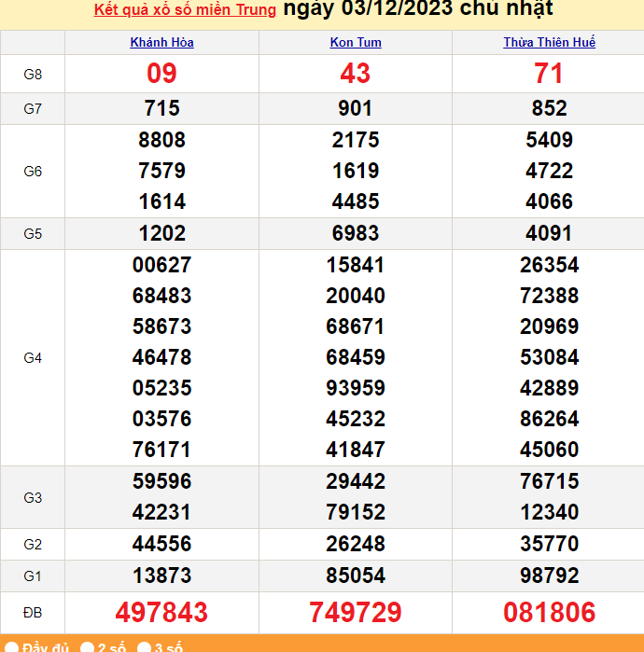Select the Đầy đủ radio button

coord(11,647)
